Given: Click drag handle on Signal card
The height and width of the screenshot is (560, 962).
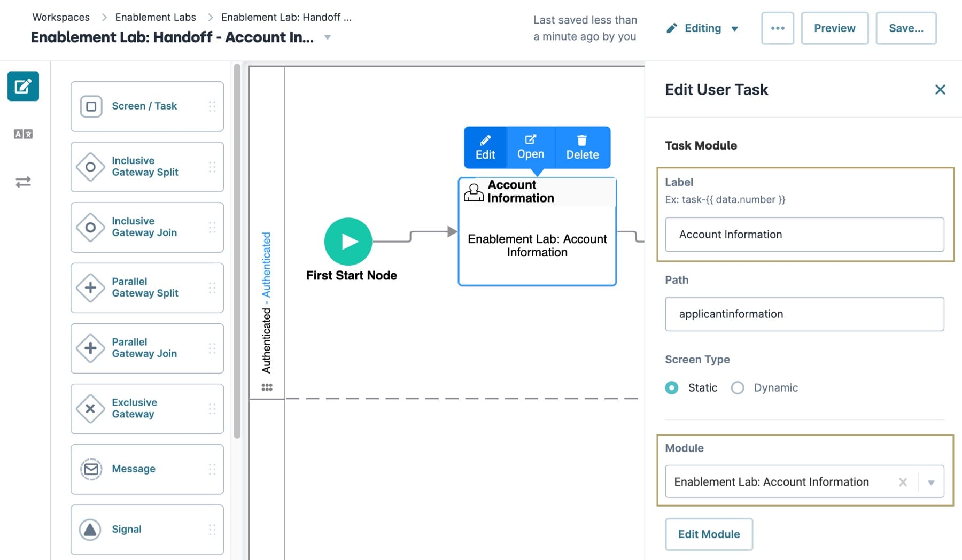Looking at the screenshot, I should 212,530.
